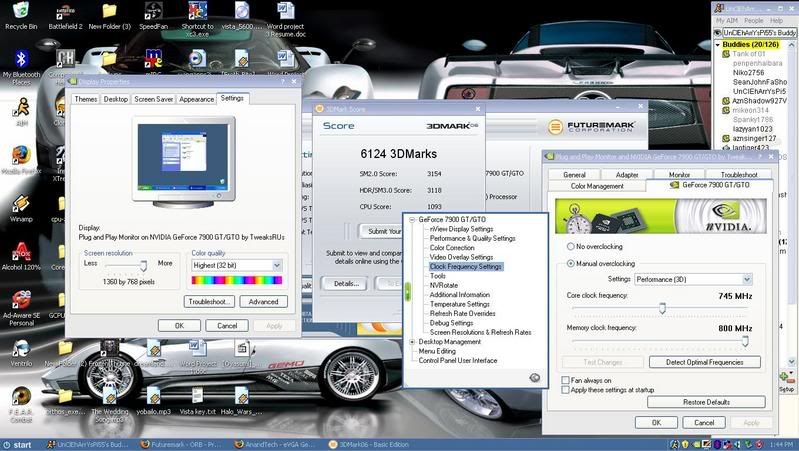The height and width of the screenshot is (451, 799).
Task: Select nView Display Settings tree item
Action: coord(461,229)
